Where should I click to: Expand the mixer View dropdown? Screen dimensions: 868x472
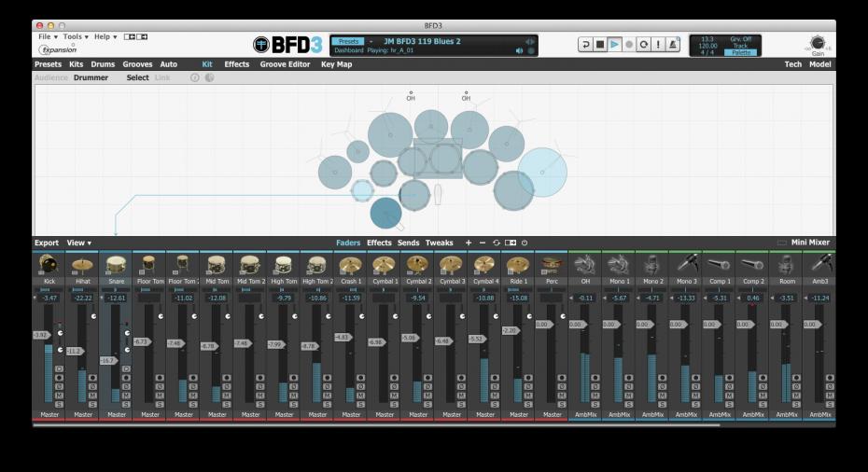click(78, 243)
